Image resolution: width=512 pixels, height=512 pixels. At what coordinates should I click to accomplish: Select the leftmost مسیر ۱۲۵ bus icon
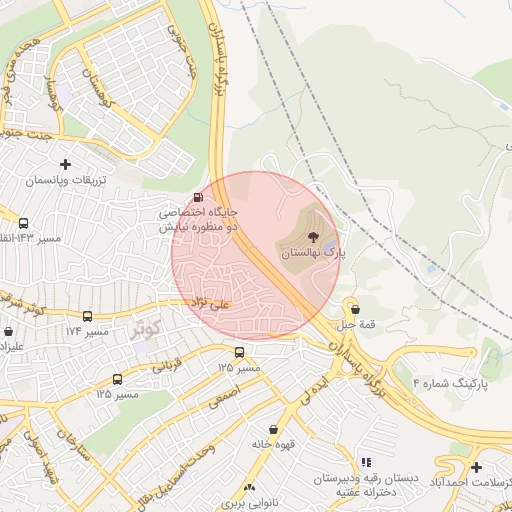tap(117, 379)
